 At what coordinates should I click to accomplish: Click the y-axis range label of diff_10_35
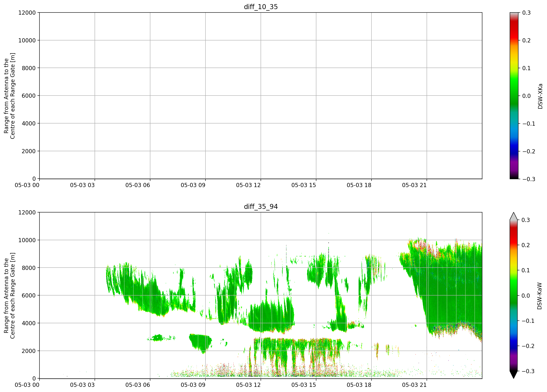(9, 96)
